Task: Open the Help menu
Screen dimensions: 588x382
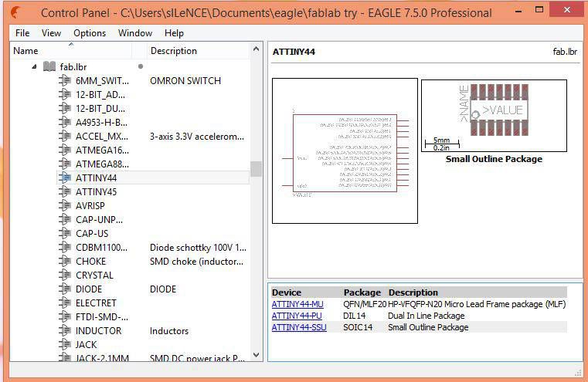Action: coord(174,33)
